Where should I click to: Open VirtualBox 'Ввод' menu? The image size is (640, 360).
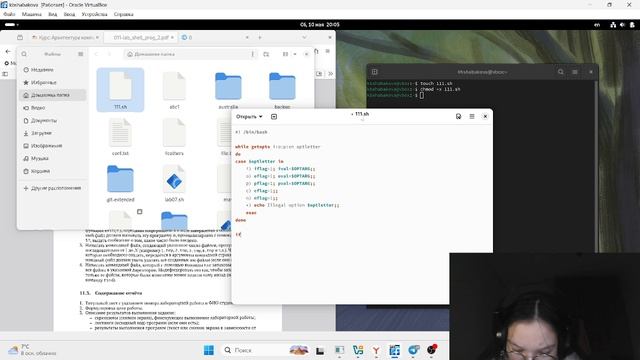[x=69, y=14]
